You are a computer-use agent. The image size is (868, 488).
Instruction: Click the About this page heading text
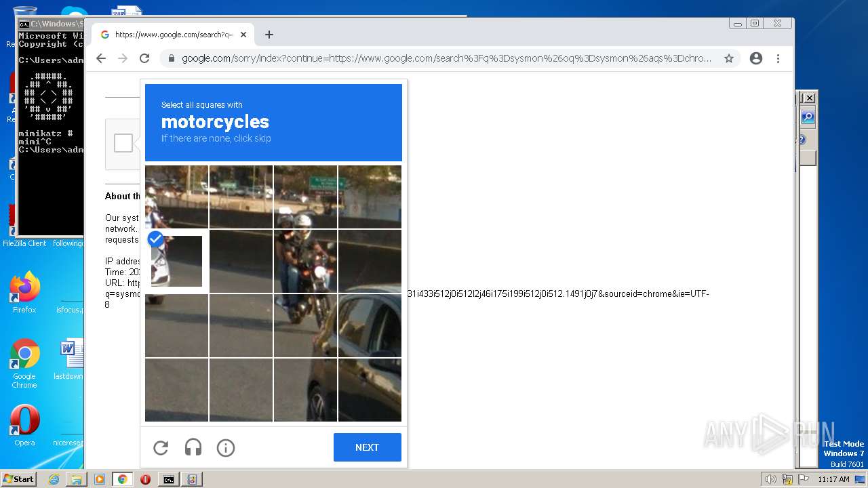coord(122,196)
